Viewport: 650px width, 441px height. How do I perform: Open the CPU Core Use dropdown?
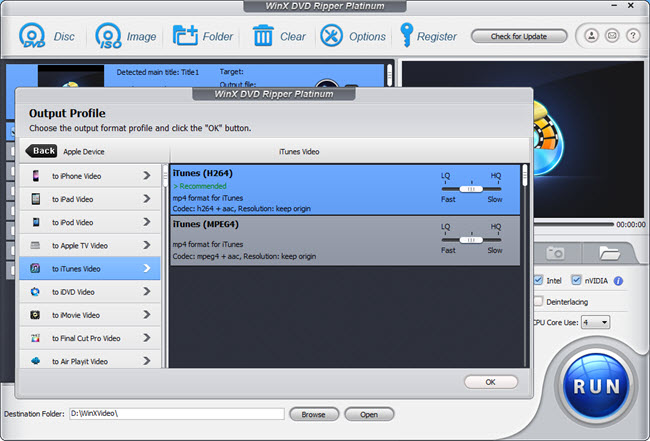point(596,322)
